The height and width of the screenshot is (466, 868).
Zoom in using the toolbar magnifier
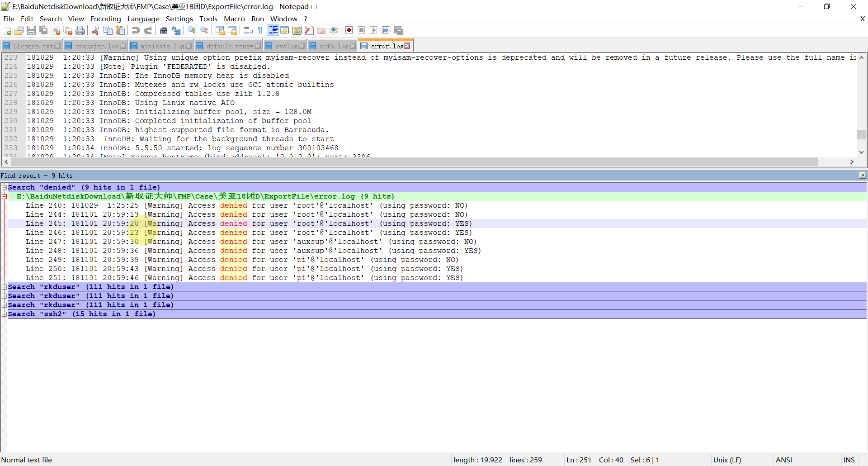(x=192, y=30)
